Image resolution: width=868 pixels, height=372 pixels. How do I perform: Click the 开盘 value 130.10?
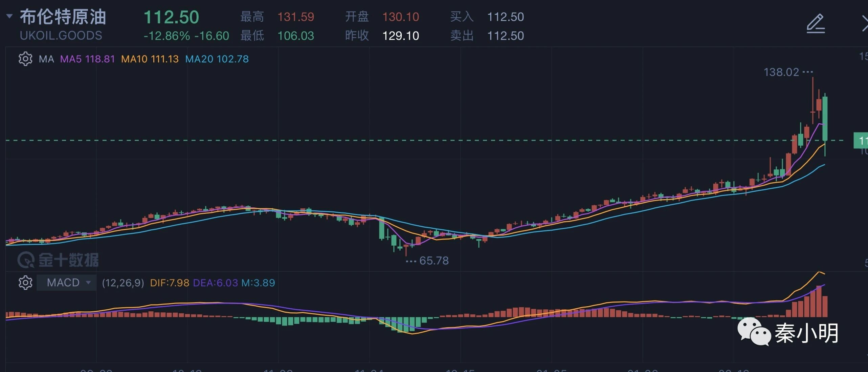pyautogui.click(x=401, y=17)
